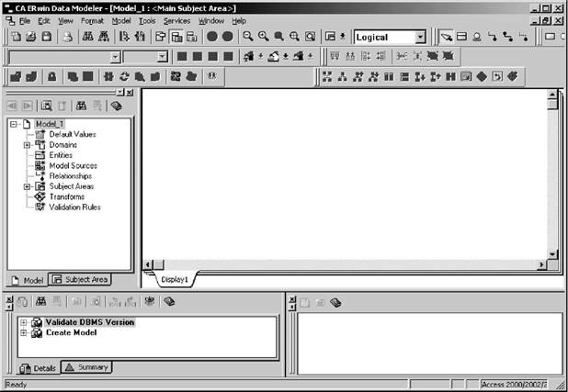
Task: Open the Format menu
Action: point(92,20)
